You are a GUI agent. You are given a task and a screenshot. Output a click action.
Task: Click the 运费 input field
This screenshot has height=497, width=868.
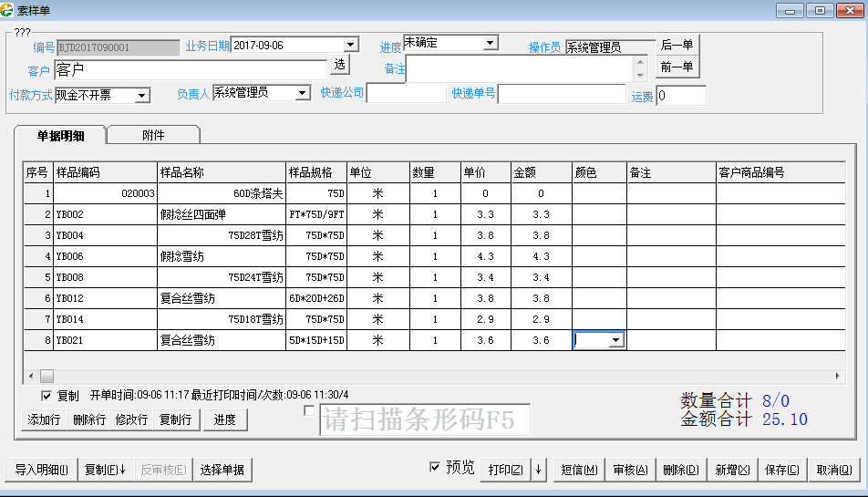[x=681, y=95]
